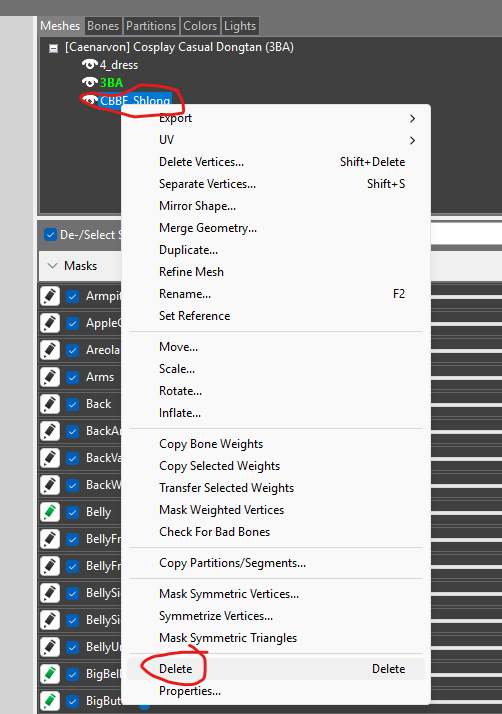Uncheck the BigBut slider checkbox

click(72, 701)
